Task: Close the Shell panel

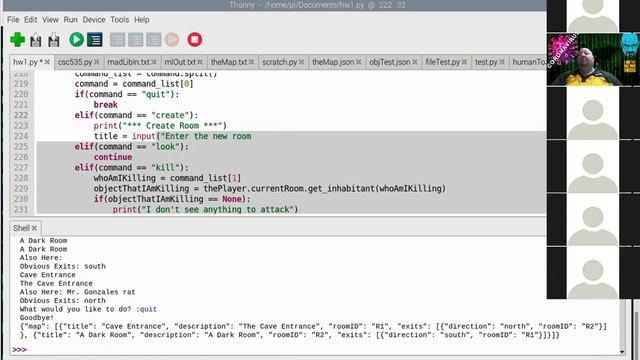Action: click(34, 228)
